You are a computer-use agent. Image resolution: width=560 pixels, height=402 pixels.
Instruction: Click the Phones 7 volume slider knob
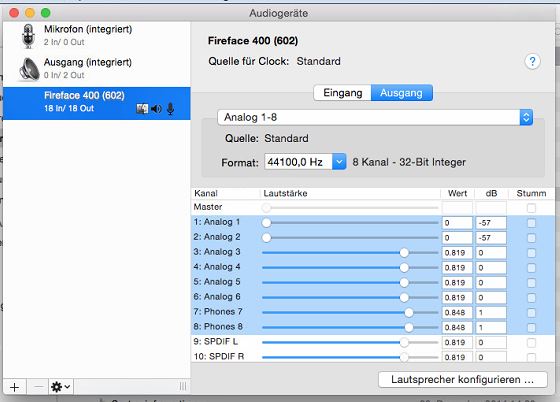409,313
